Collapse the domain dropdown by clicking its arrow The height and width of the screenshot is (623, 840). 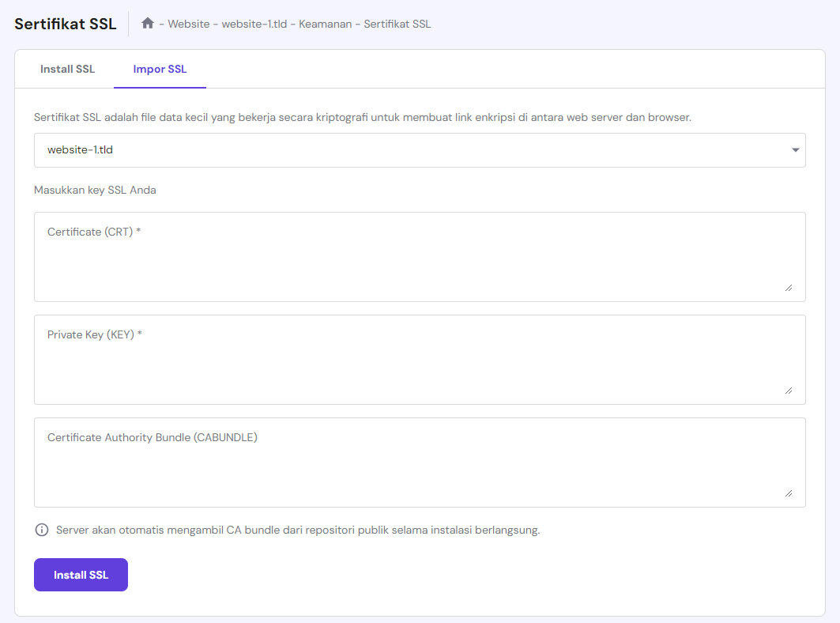(x=795, y=150)
